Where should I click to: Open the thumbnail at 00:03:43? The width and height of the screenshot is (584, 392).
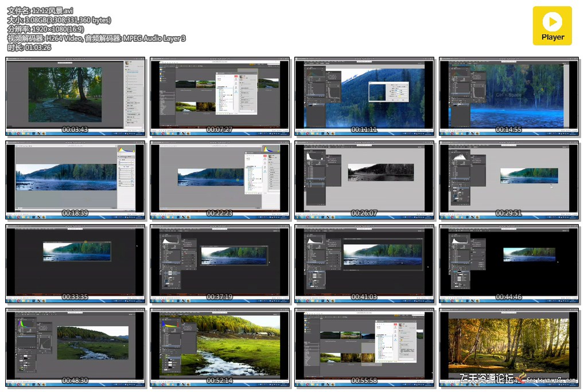(75, 96)
